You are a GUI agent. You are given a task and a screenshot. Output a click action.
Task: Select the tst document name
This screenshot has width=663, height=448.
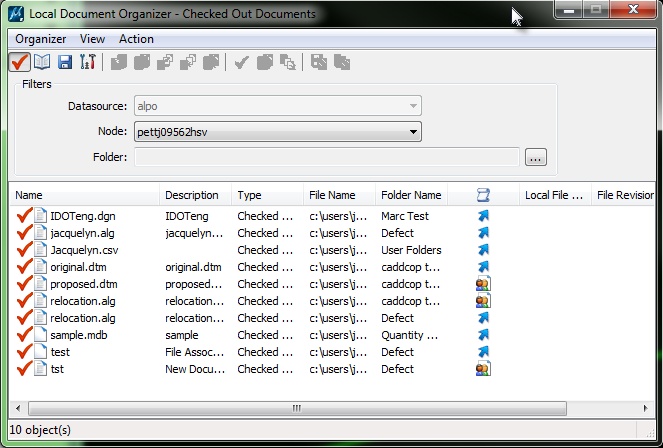pos(57,369)
